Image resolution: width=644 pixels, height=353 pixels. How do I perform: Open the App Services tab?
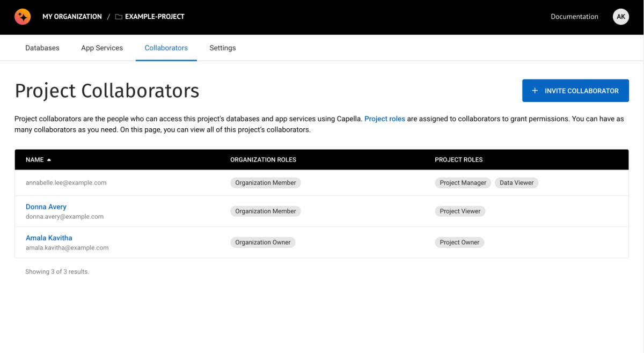coord(102,48)
